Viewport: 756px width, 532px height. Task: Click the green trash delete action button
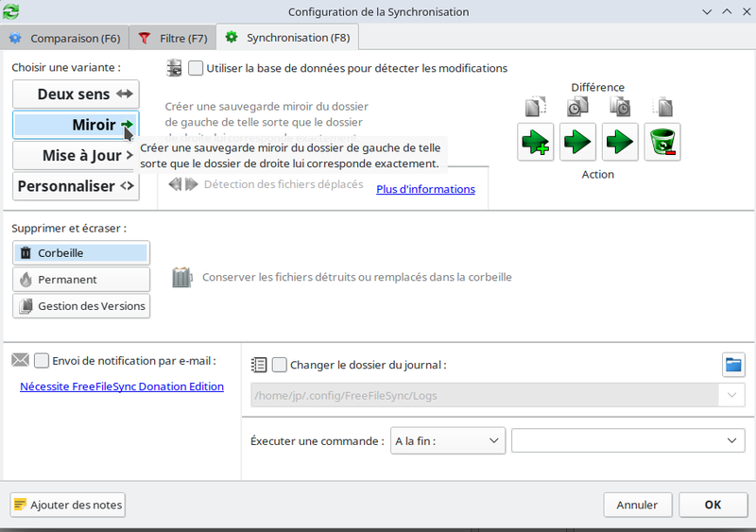[662, 142]
